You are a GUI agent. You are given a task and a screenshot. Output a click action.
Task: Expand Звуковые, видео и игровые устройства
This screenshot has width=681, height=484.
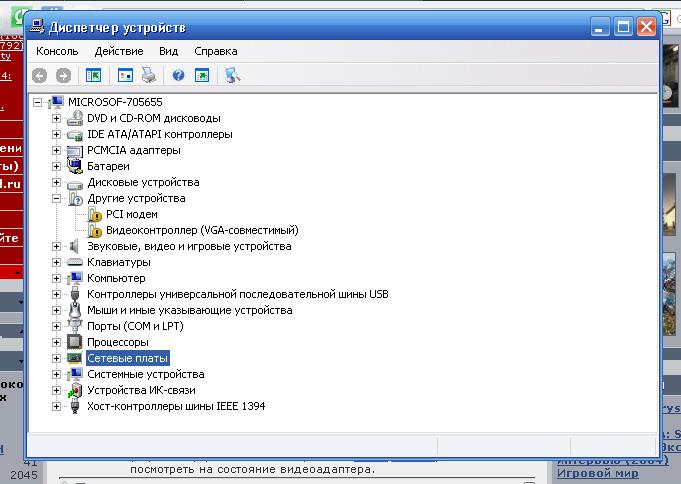click(56, 246)
